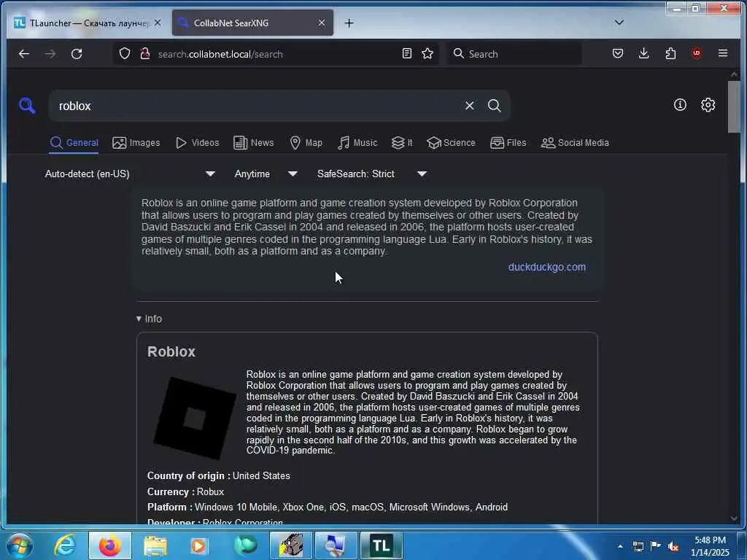The width and height of the screenshot is (747, 560).
Task: Go back with browser back arrow
Action: tap(24, 54)
